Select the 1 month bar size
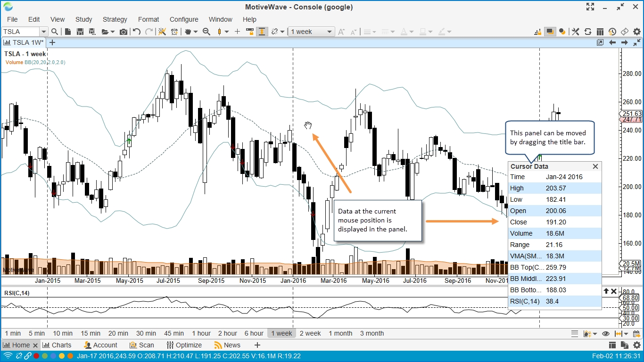 pos(341,333)
